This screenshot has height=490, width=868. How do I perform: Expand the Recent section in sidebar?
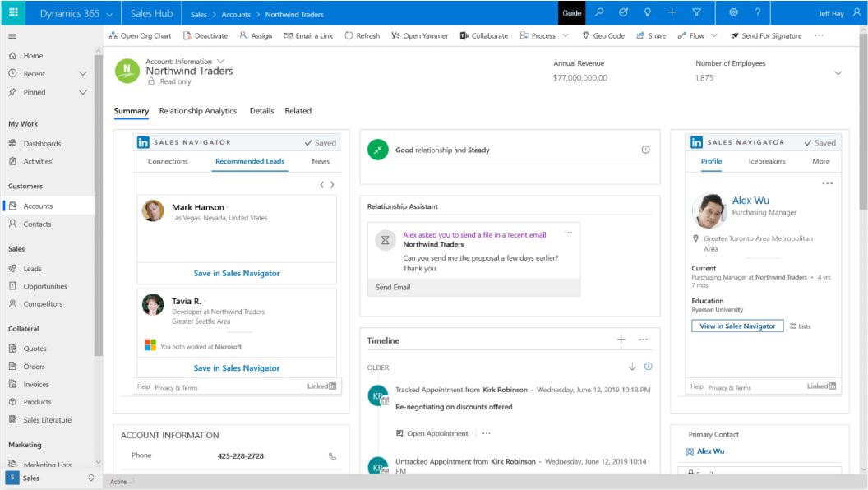[x=82, y=74]
